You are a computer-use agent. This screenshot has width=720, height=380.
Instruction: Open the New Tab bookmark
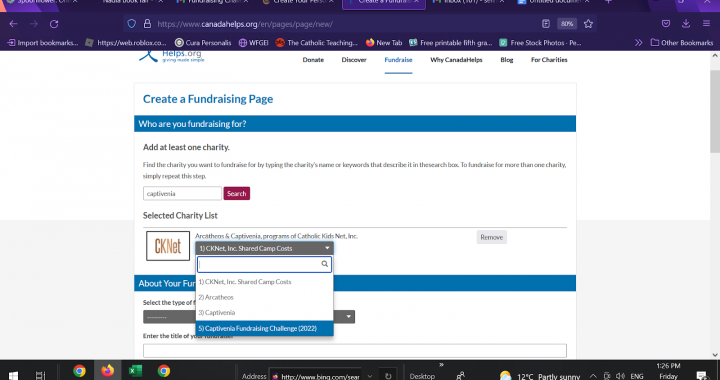point(384,43)
